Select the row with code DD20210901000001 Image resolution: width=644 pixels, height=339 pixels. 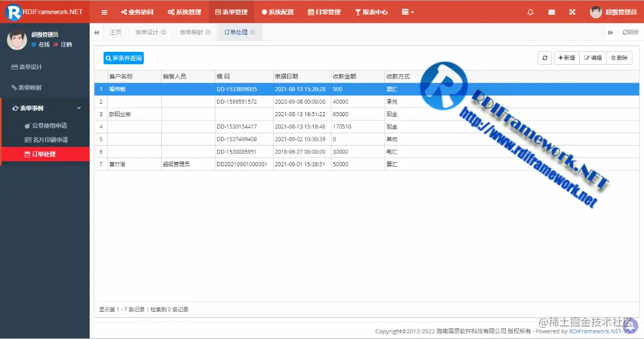(367, 164)
